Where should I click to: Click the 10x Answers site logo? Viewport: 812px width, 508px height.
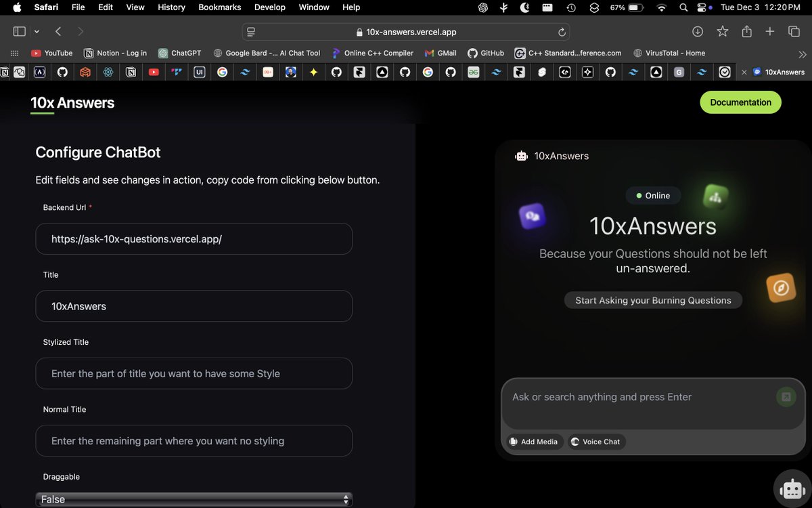click(x=72, y=103)
